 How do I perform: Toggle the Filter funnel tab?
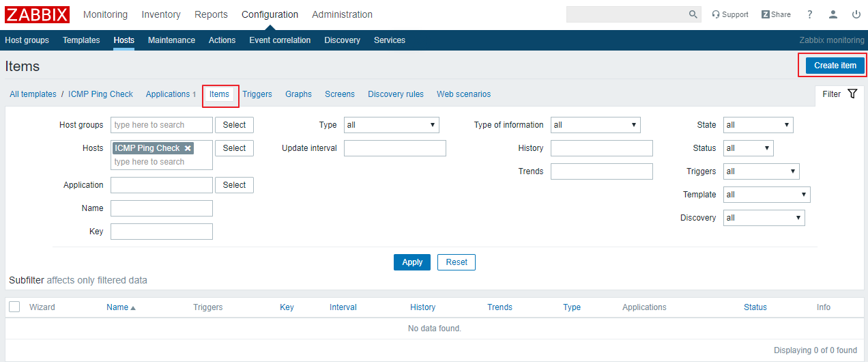pyautogui.click(x=839, y=94)
